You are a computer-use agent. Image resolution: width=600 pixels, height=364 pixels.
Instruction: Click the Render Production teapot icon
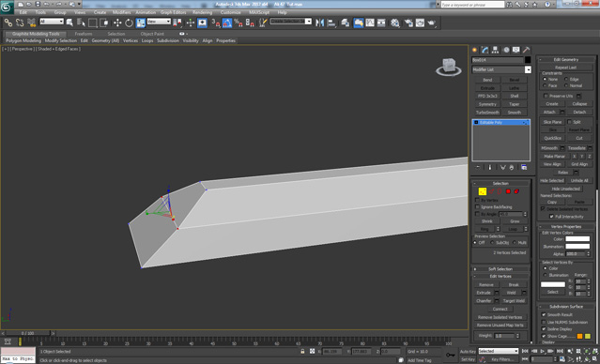(432, 23)
